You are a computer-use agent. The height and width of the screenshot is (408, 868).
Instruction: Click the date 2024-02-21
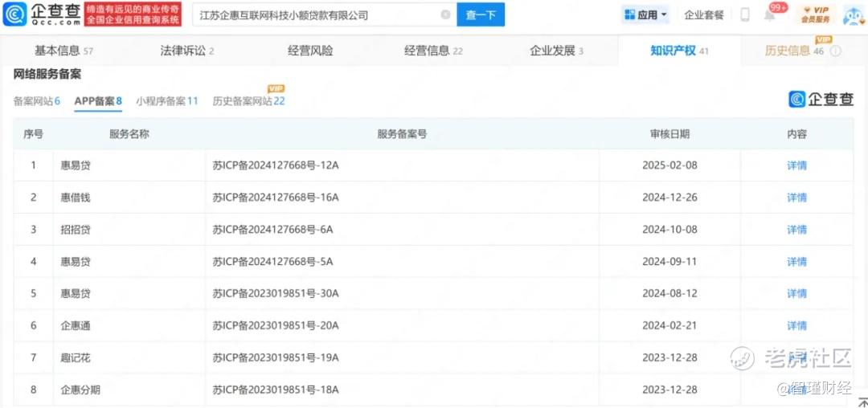[669, 325]
